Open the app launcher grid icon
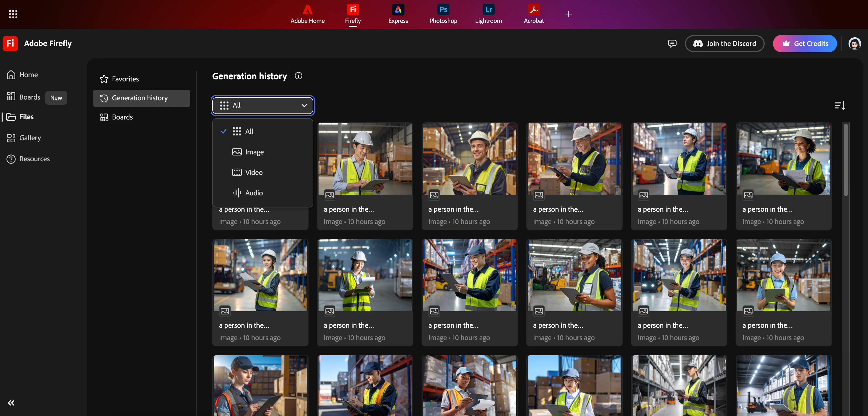The image size is (868, 416). point(13,14)
